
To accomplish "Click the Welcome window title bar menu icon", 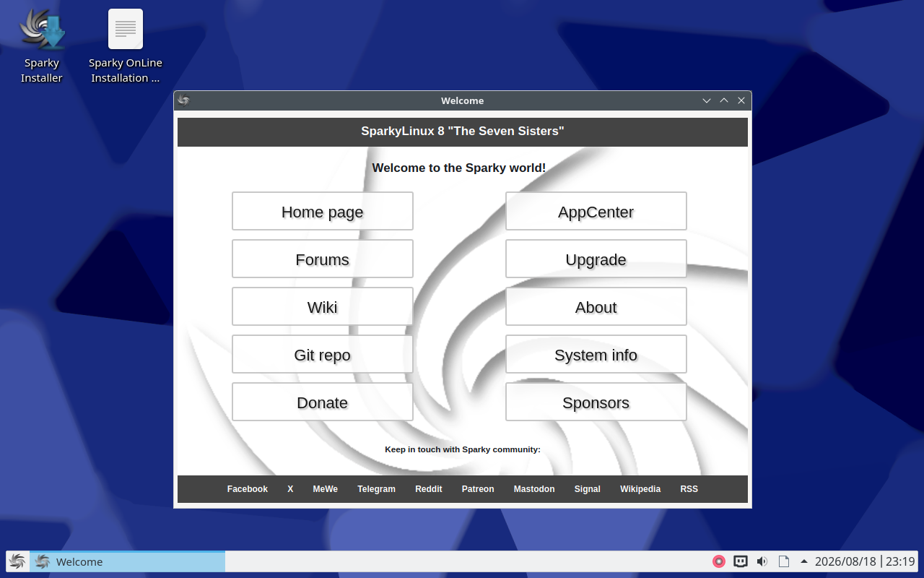I will (x=183, y=100).
